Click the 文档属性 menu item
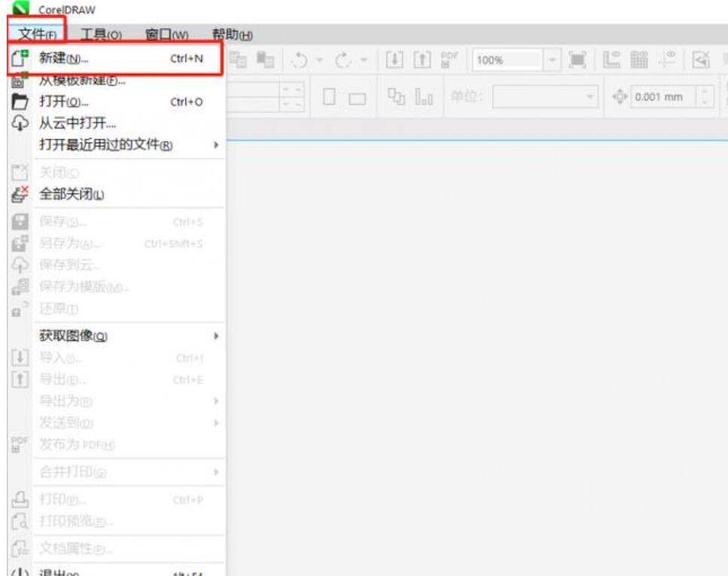728x576 pixels. pyautogui.click(x=116, y=549)
